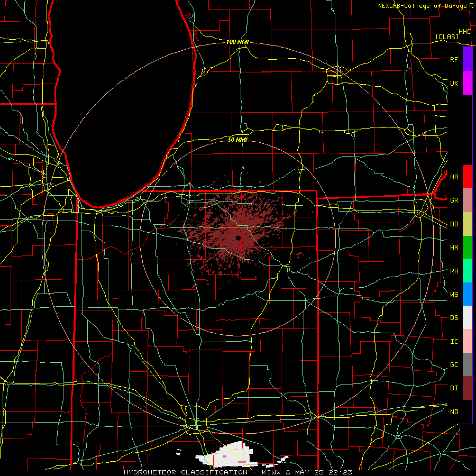
Task: Click the HA legend label
Action: coord(454,177)
